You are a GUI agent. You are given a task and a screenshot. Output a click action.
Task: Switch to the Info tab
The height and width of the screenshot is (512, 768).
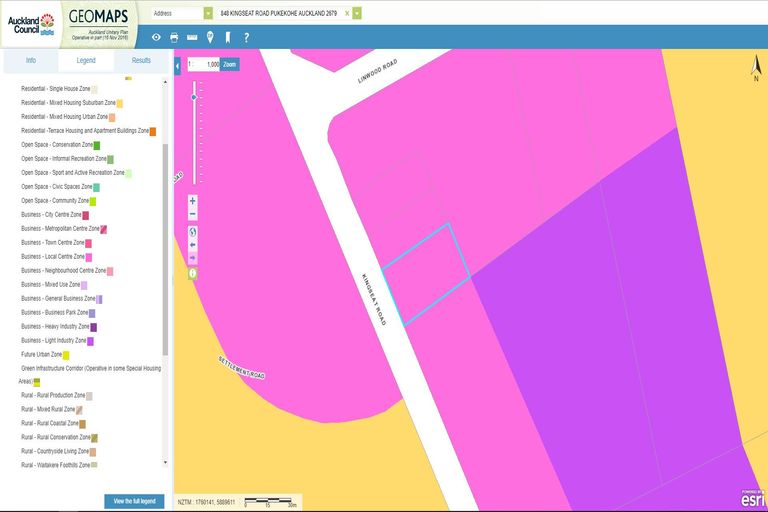pos(31,61)
